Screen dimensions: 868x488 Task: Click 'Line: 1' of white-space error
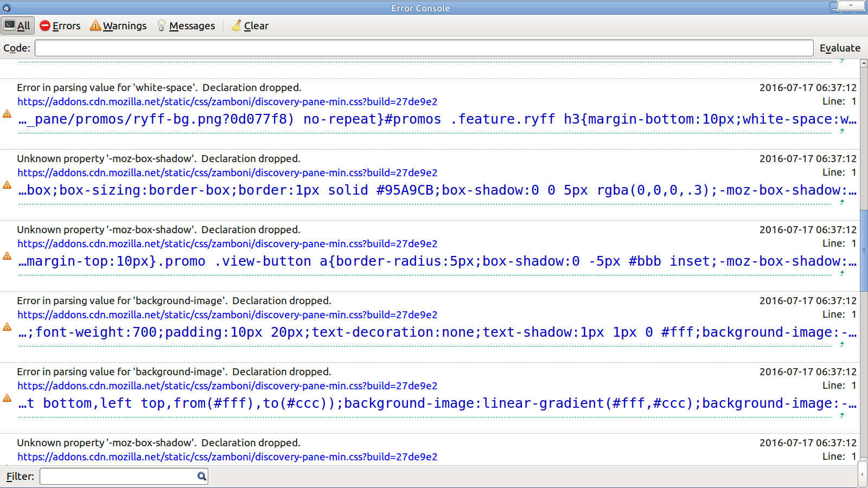[x=839, y=101]
